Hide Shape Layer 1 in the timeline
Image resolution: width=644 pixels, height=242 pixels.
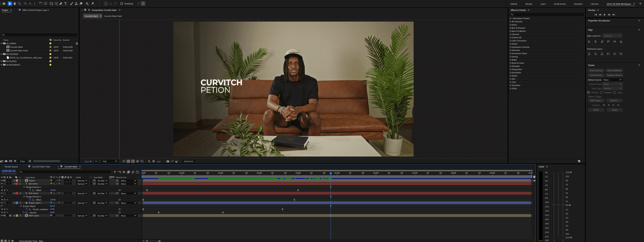[x=2, y=203]
